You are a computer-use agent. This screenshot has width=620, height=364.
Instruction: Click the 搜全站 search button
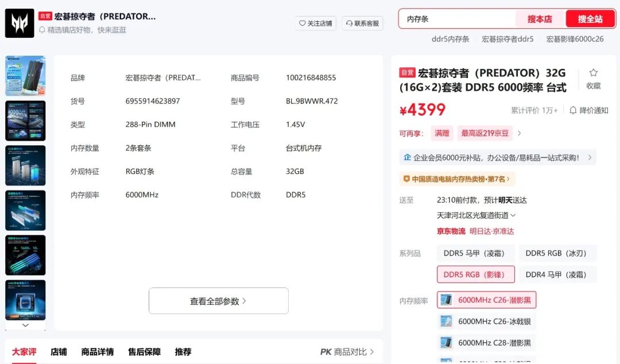click(x=590, y=19)
